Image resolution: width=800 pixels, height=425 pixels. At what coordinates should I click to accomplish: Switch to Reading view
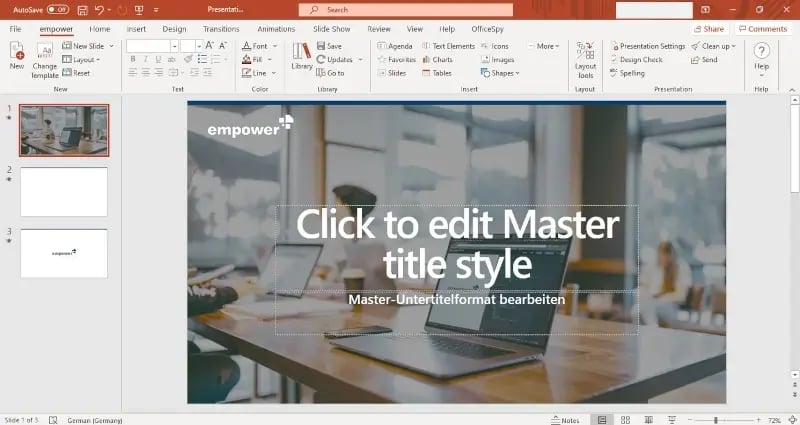(x=648, y=420)
